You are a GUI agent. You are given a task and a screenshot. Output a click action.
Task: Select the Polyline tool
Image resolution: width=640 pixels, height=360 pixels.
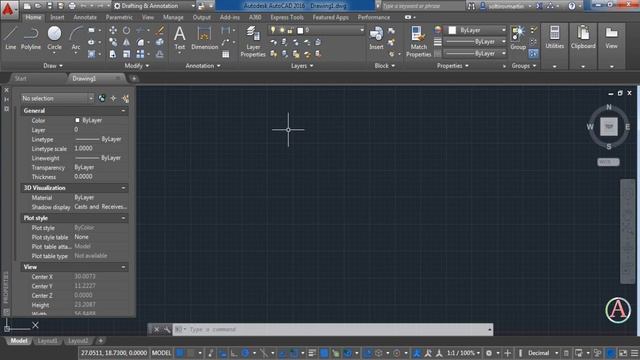pos(31,38)
